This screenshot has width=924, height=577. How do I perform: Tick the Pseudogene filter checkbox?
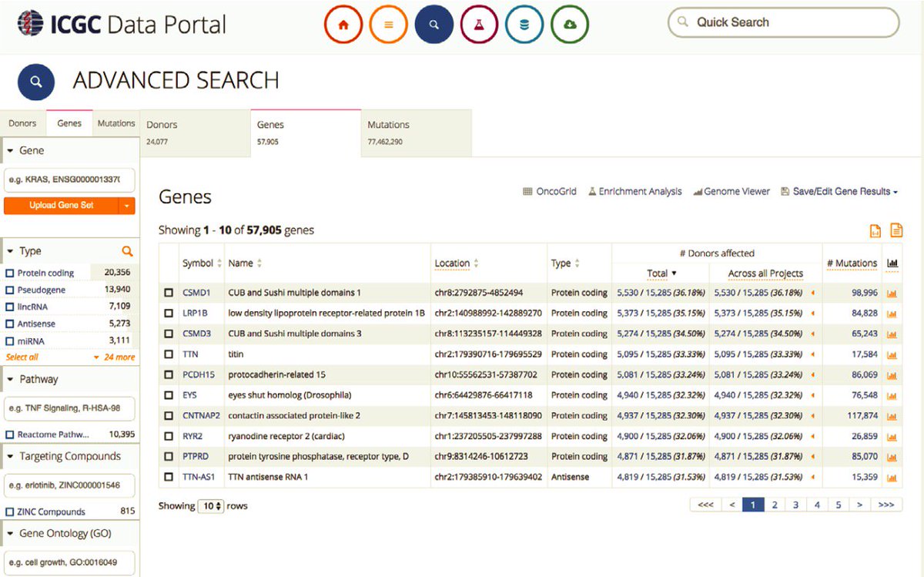pos(10,290)
